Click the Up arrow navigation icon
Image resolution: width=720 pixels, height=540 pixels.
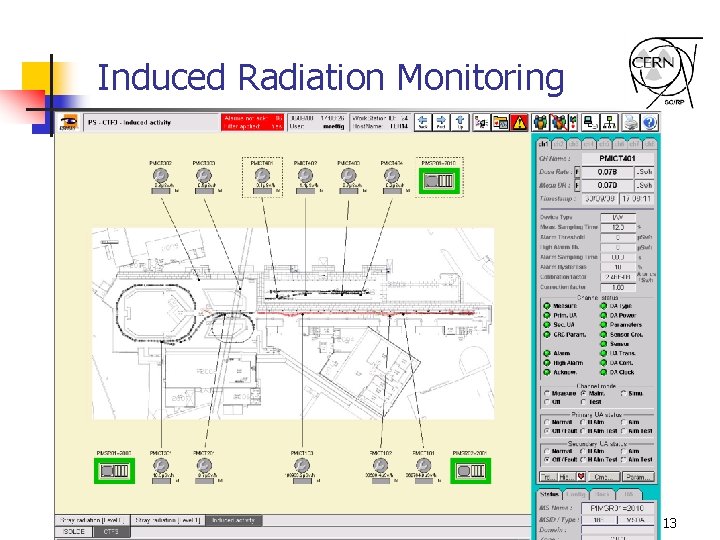click(x=460, y=123)
